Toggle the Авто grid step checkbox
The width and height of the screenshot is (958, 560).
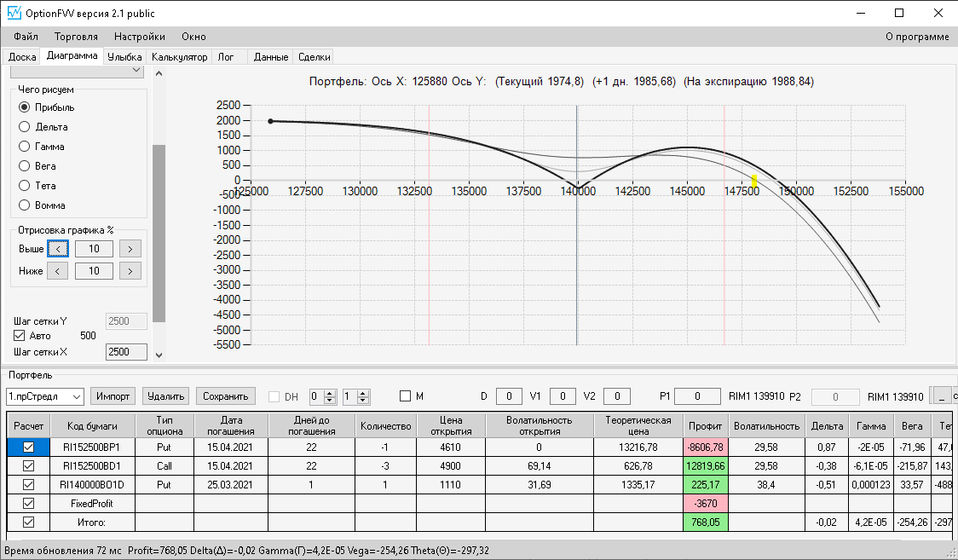pyautogui.click(x=20, y=335)
